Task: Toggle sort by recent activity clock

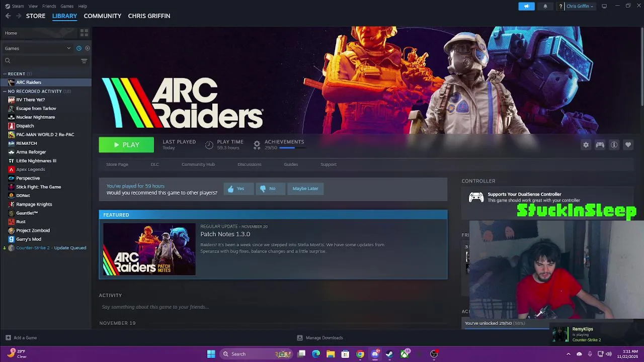Action: point(79,48)
